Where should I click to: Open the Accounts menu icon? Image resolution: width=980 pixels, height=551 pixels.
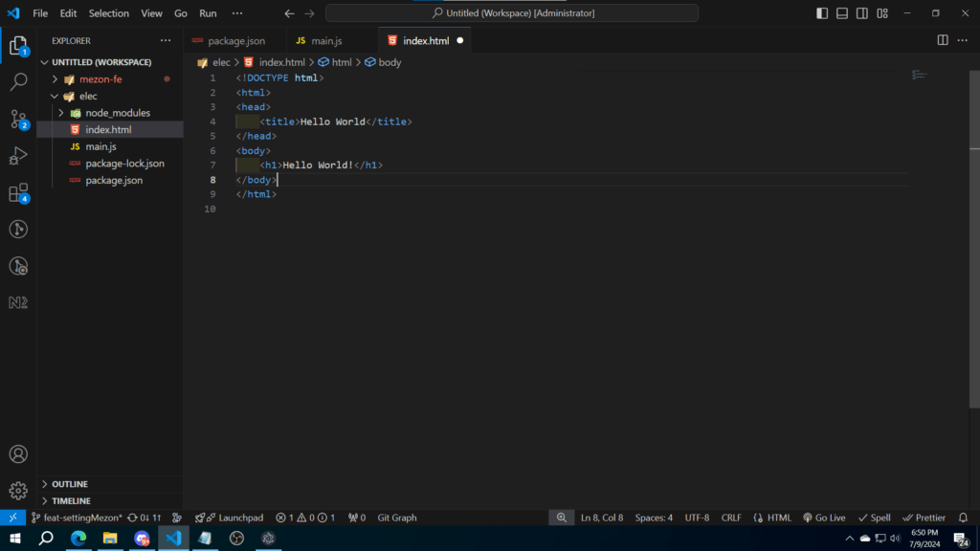tap(18, 454)
